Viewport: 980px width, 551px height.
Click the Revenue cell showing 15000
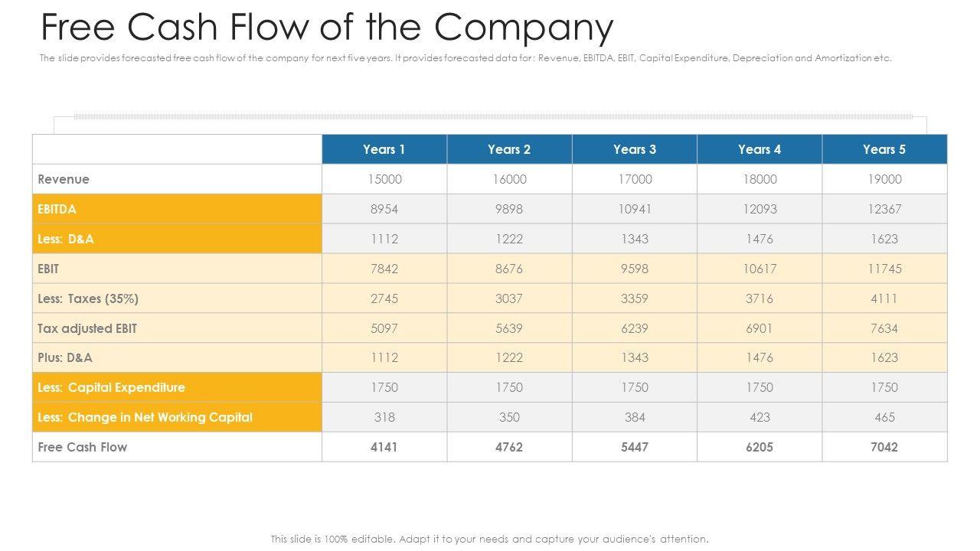(x=384, y=179)
